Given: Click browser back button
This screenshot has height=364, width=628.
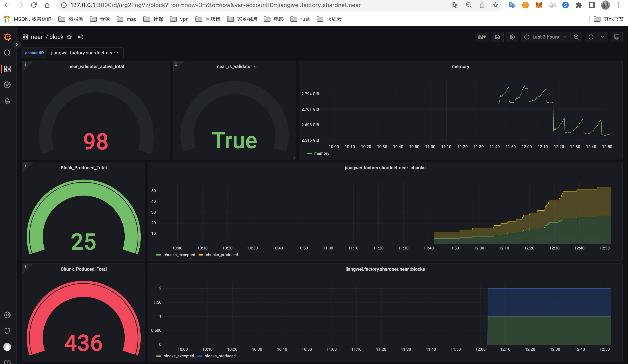Looking at the screenshot, I should coord(7,5).
